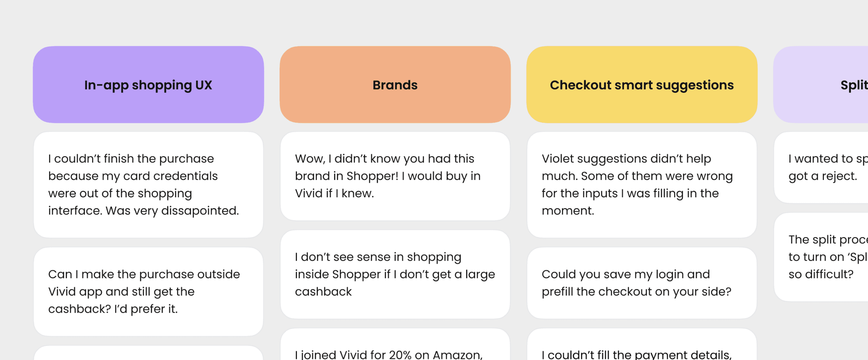Open the '20% on Amazon' card
Viewport: 868px width, 360px height.
click(x=395, y=344)
